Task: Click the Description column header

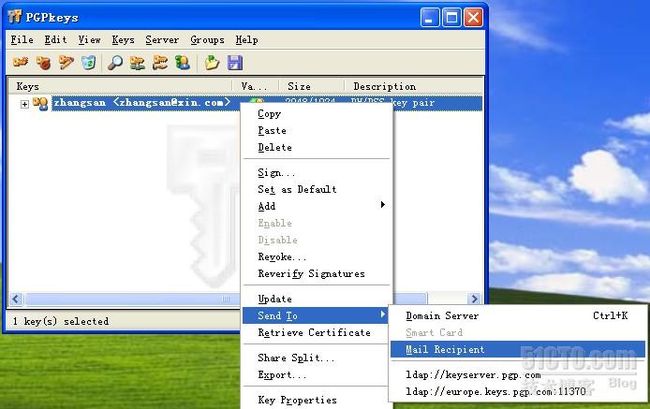Action: coord(414,86)
